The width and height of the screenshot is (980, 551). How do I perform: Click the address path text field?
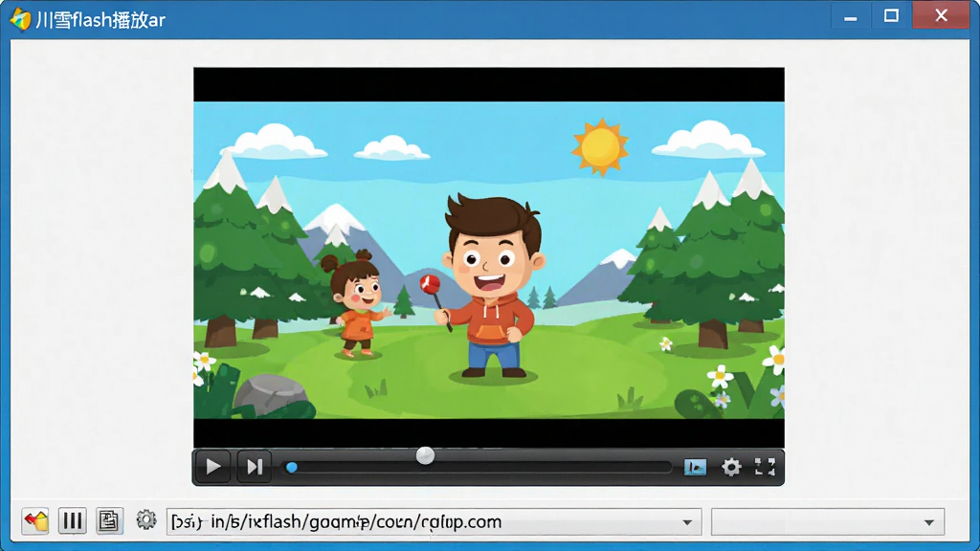tap(434, 521)
